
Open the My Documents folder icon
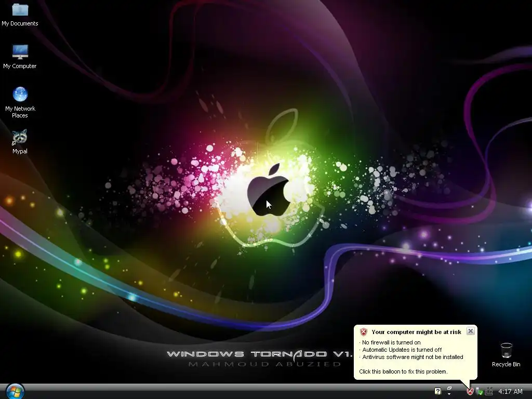pos(20,10)
